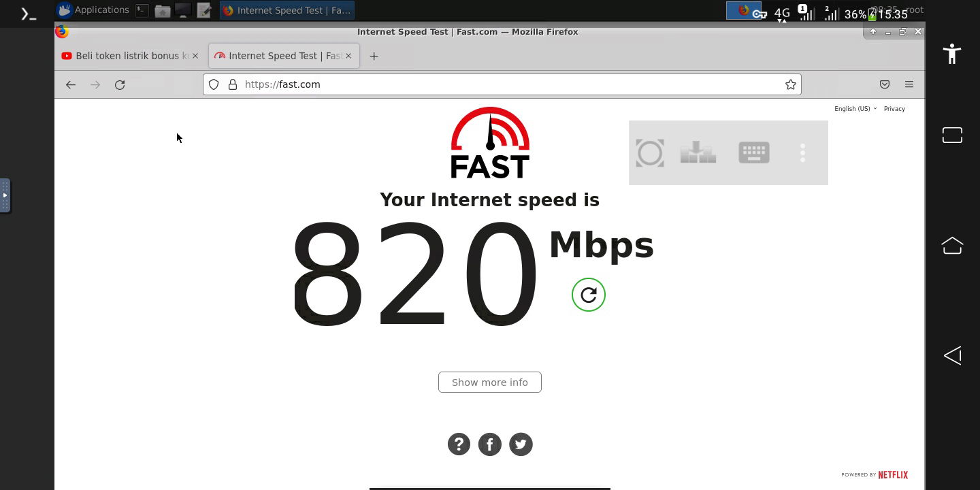The image size is (980, 490).
Task: Open the help question mark icon
Action: click(459, 444)
